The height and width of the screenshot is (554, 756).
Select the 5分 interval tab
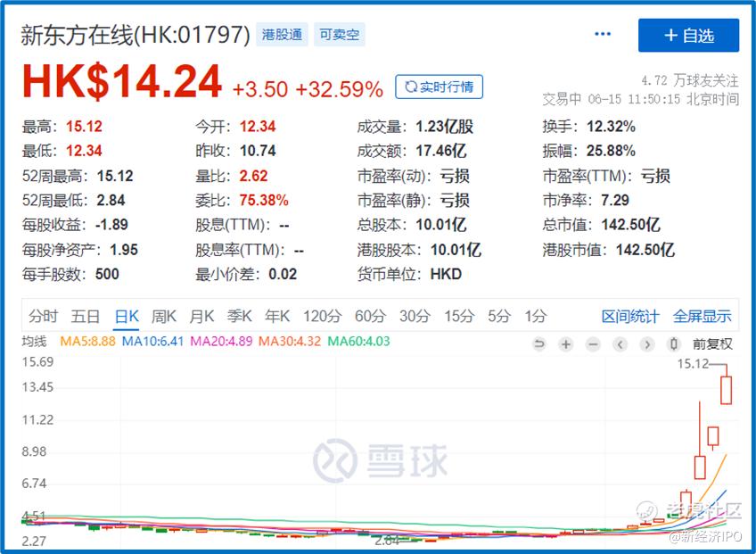498,317
